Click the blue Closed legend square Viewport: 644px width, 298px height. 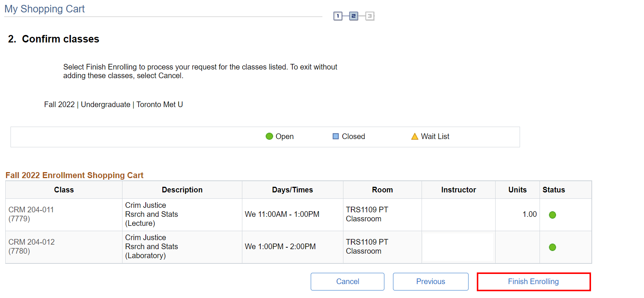(336, 136)
